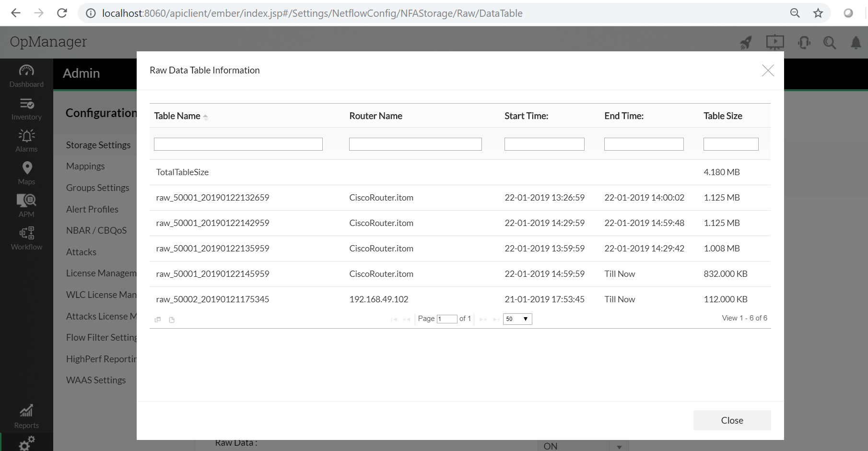
Task: Open the Reports sidebar icon
Action: tap(26, 416)
